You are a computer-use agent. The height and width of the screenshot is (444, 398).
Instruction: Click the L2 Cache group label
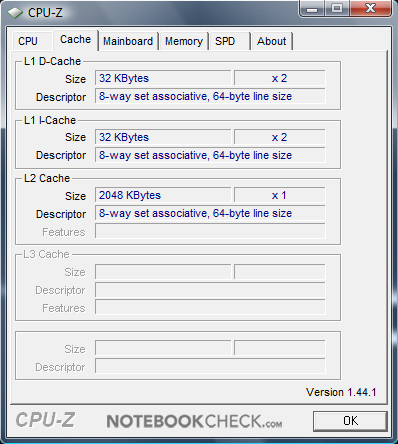click(x=47, y=178)
